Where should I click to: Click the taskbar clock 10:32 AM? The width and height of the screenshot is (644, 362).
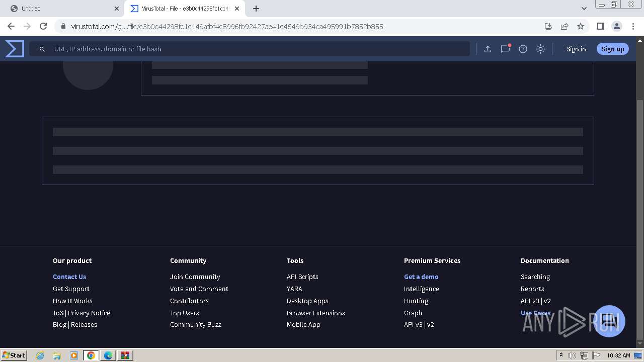tap(618, 355)
